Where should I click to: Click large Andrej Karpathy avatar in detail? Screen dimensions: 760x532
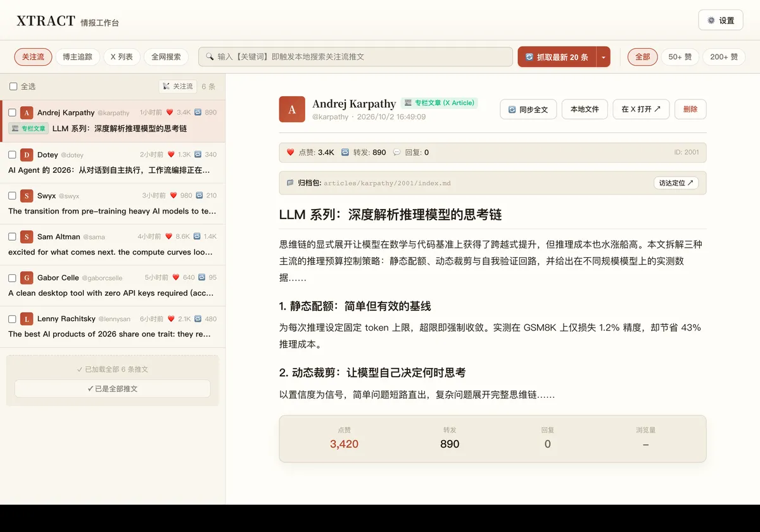coord(292,110)
